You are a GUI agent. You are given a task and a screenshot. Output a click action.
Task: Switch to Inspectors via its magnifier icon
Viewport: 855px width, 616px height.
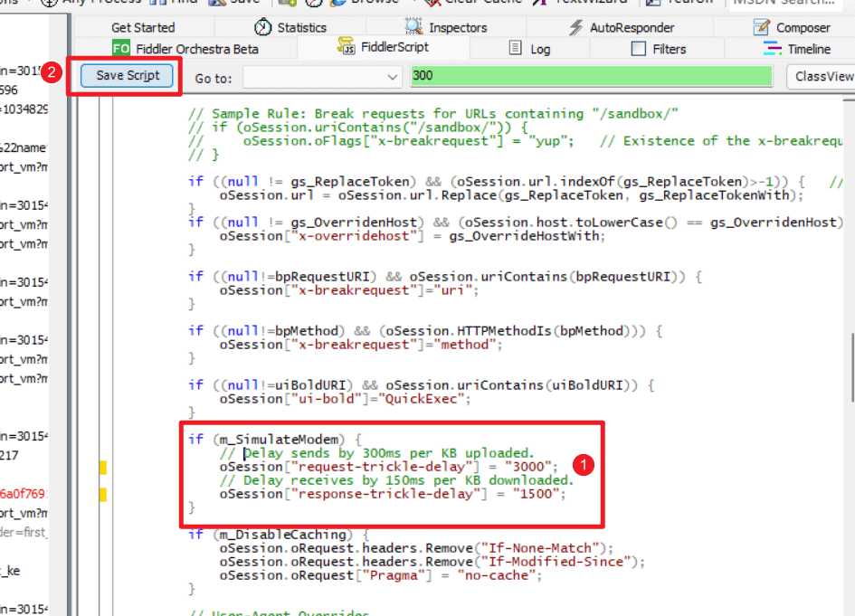pos(413,27)
